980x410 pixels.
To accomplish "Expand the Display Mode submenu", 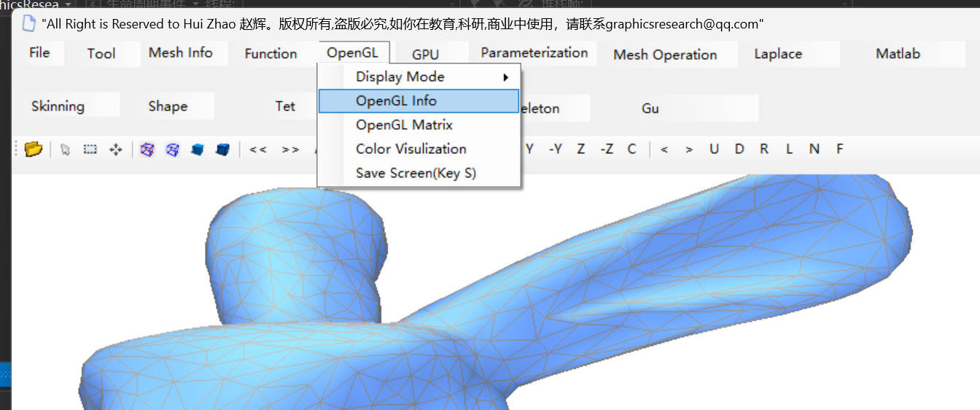I will 419,77.
